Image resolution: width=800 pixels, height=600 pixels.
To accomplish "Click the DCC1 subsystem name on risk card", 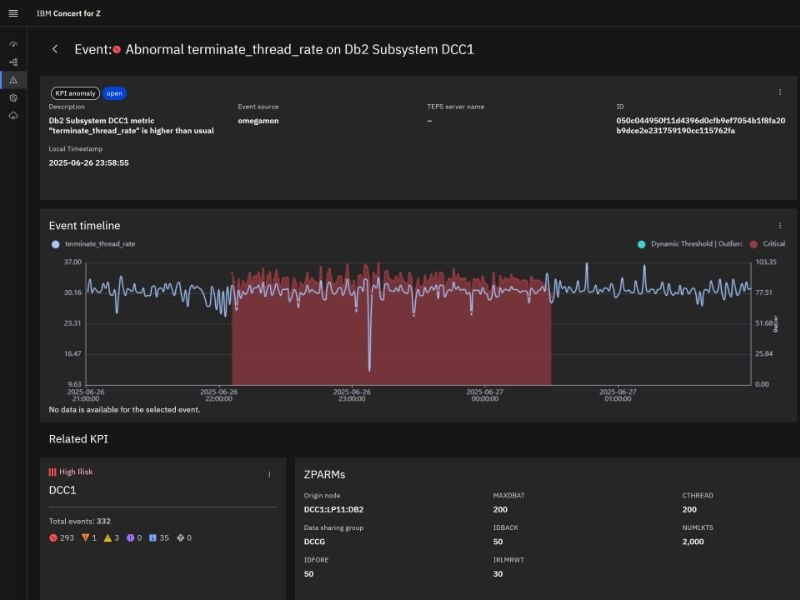I will coord(62,490).
